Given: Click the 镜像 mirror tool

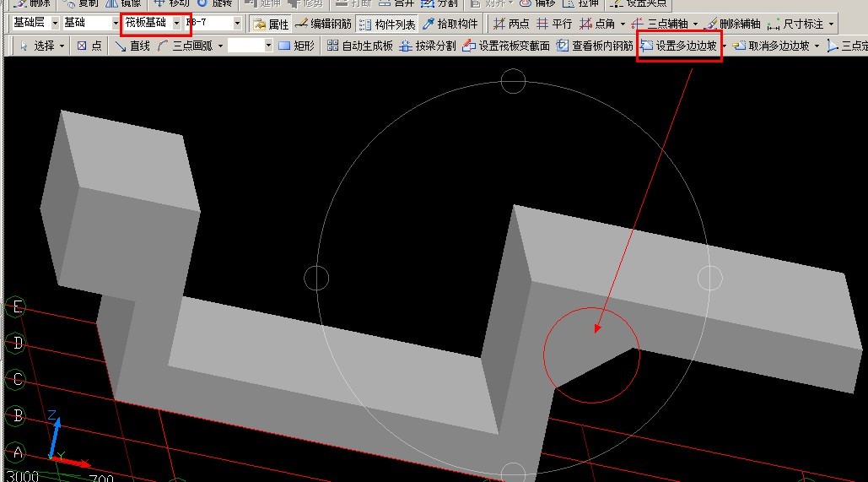Looking at the screenshot, I should tap(123, 3).
